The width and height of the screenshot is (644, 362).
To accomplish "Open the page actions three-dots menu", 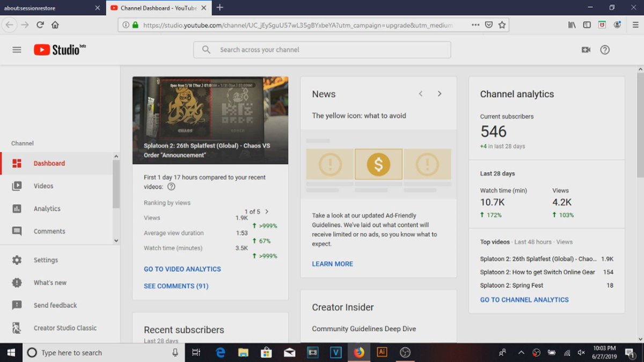I will coord(475,25).
